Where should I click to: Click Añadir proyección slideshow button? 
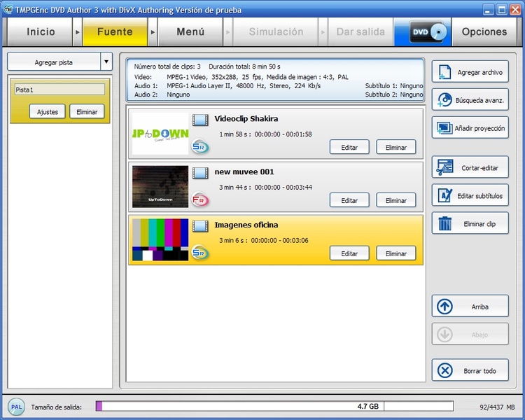tap(470, 127)
